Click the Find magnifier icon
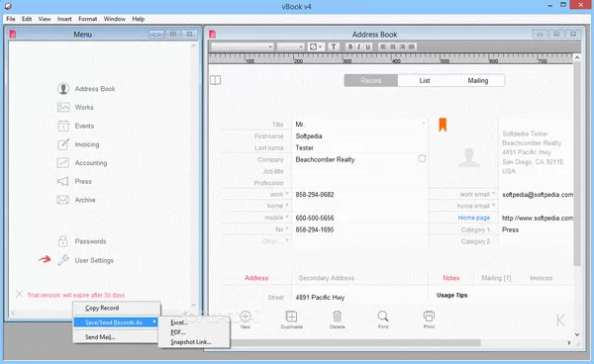Viewport: 594px width, 364px height. (383, 317)
